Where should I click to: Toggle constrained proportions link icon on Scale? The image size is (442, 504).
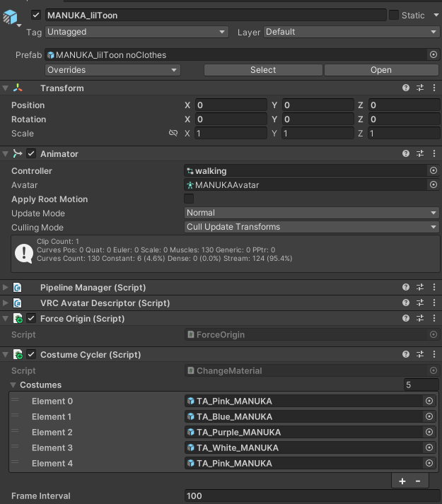[173, 133]
